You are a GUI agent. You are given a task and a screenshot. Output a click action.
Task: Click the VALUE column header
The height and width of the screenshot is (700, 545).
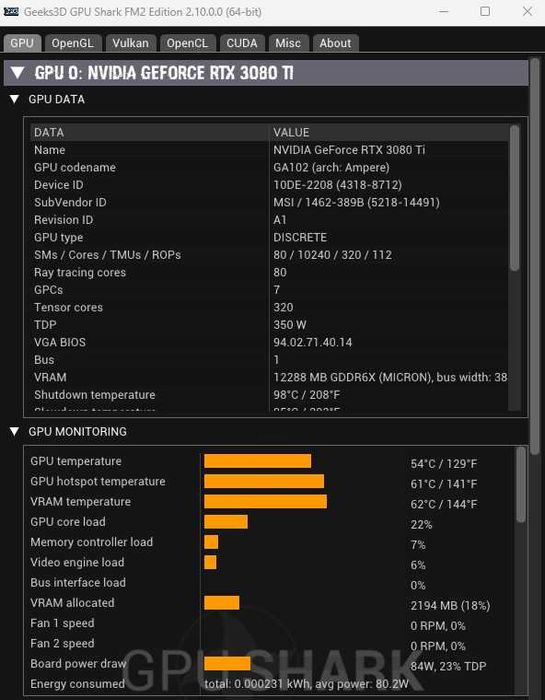[389, 133]
